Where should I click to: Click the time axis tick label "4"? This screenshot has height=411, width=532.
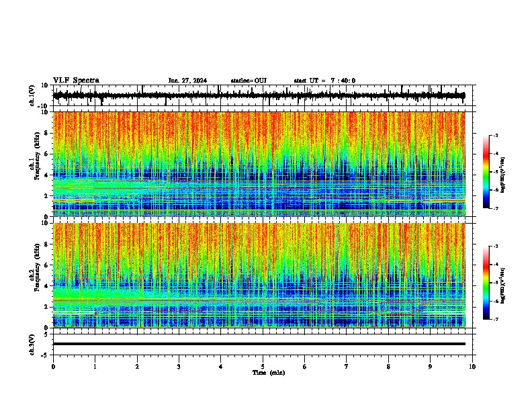click(x=220, y=367)
